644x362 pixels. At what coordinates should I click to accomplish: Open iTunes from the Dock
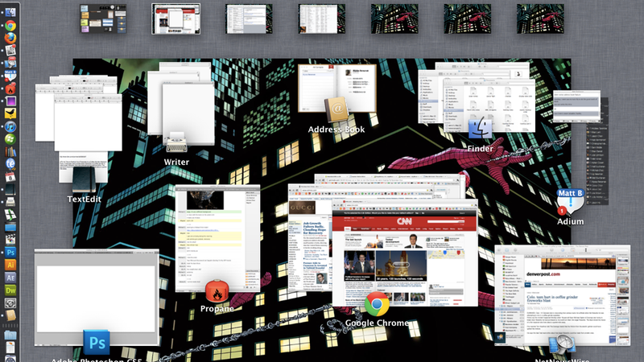(10, 126)
